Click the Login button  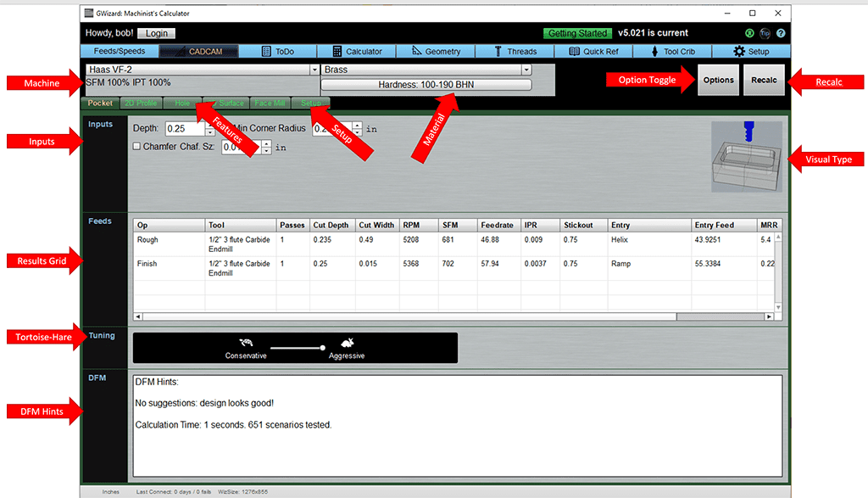coord(156,33)
